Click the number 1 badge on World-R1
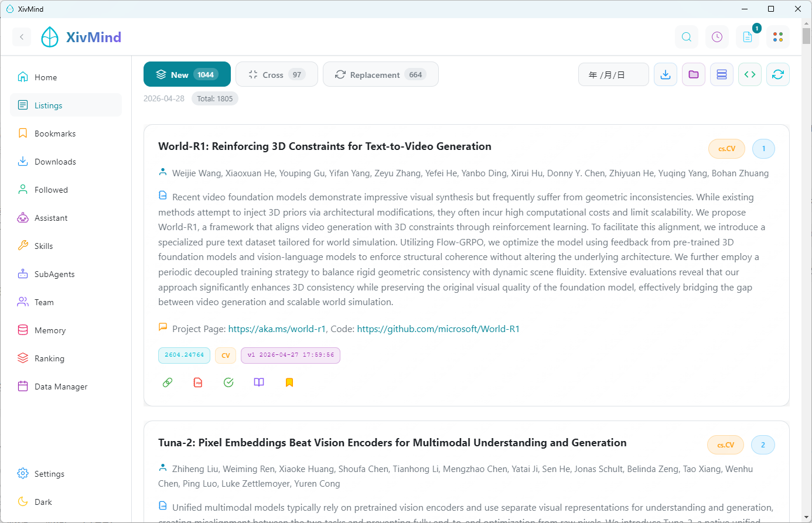 (763, 149)
